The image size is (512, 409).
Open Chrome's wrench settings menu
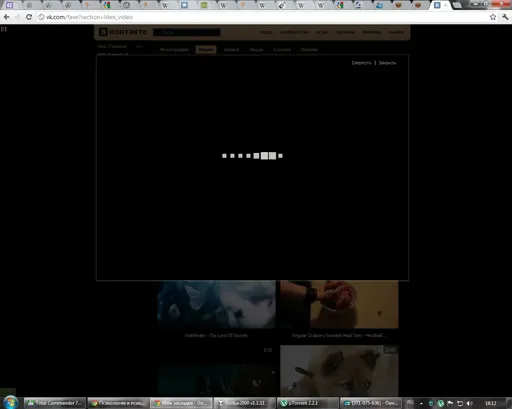(x=505, y=17)
